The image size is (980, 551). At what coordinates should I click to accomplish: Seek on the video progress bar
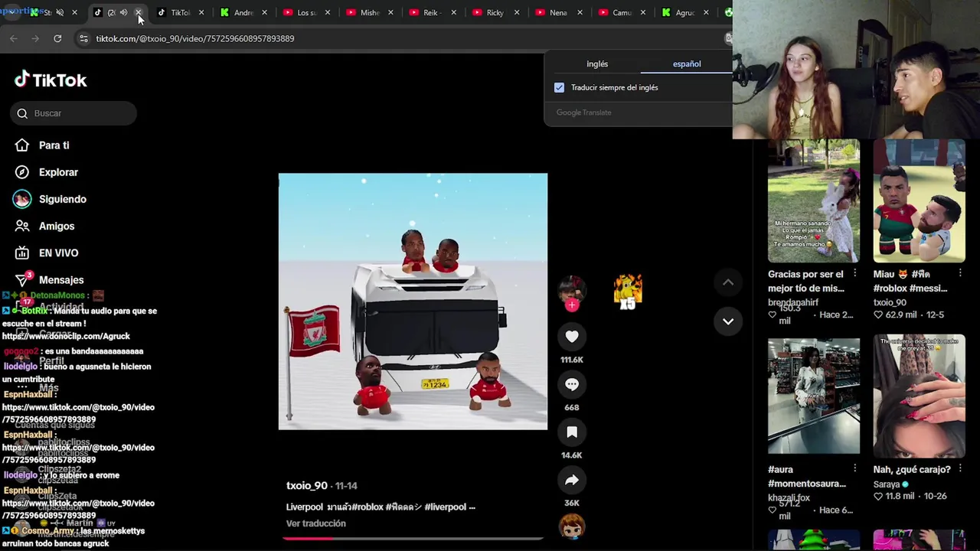pyautogui.click(x=413, y=538)
